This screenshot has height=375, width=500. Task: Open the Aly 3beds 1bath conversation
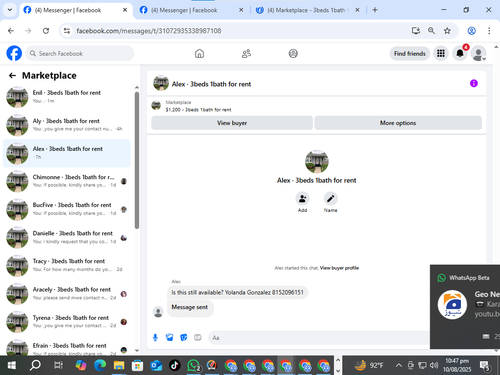[x=67, y=125]
